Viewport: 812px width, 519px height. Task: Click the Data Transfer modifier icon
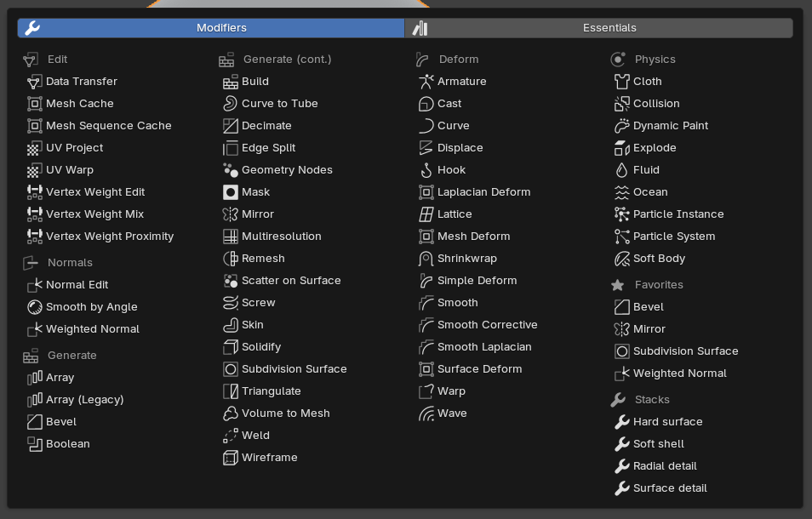pyautogui.click(x=34, y=82)
